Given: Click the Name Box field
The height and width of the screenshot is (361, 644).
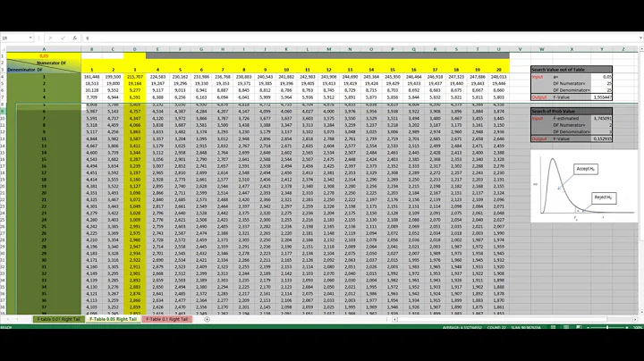Looking at the screenshot, I should click(x=15, y=38).
